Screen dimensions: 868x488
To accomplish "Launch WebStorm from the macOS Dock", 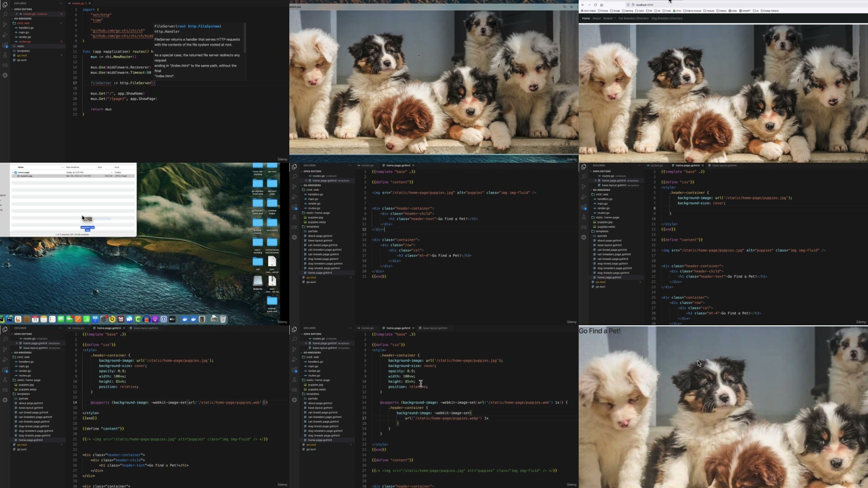I will tap(9, 319).
